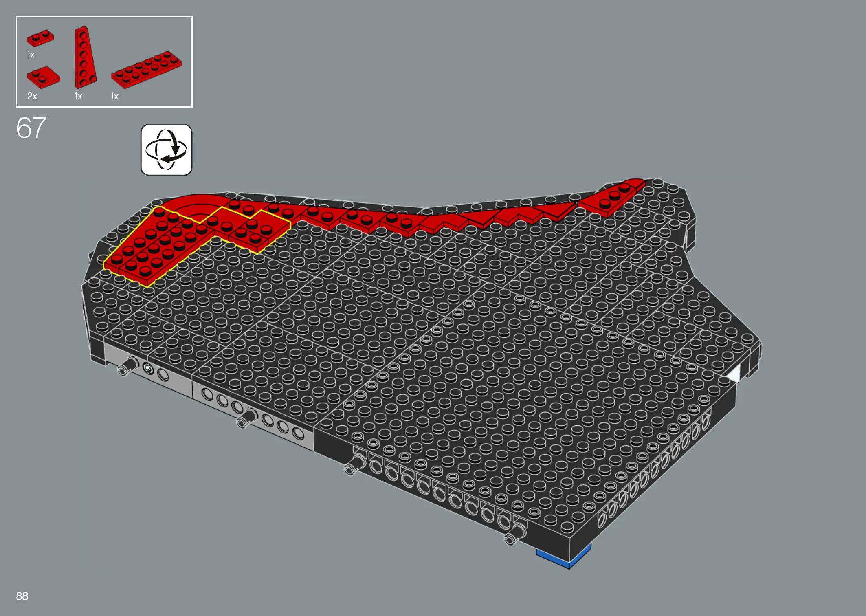Click the white piece at model's right edge

pyautogui.click(x=734, y=374)
